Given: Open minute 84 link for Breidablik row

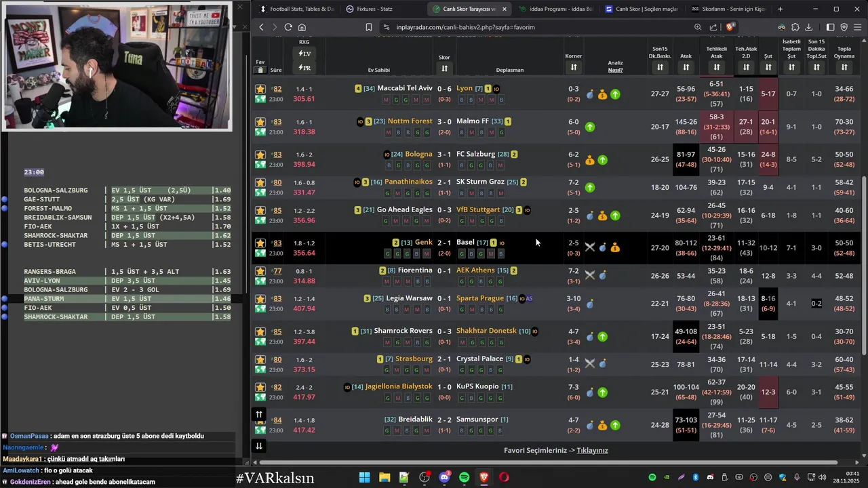Looking at the screenshot, I should (277, 420).
